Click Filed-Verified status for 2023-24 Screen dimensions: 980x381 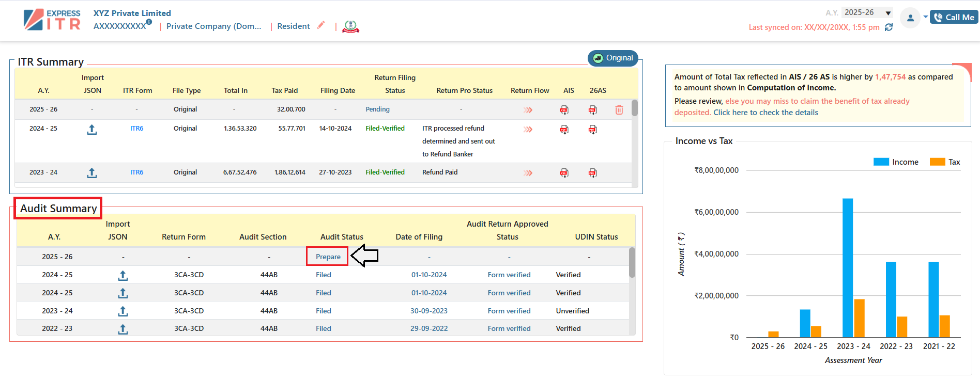click(385, 172)
